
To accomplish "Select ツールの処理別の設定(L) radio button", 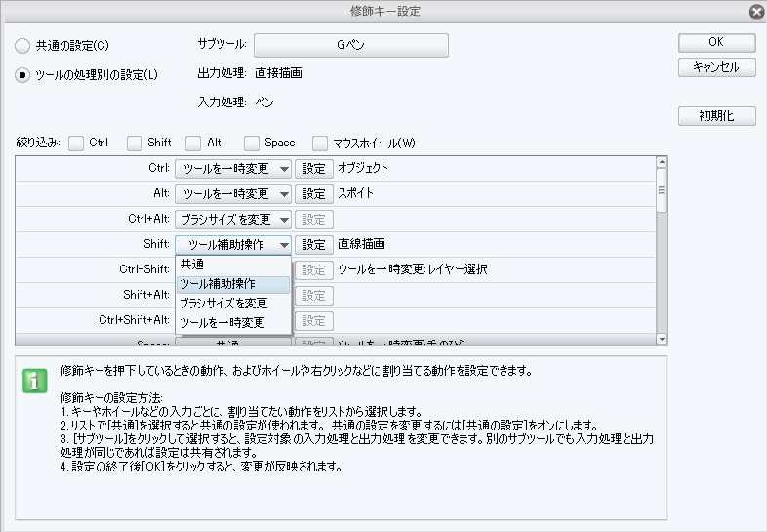I will point(22,75).
